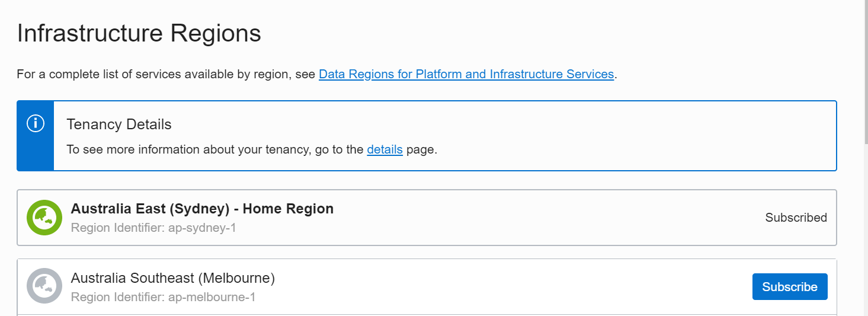Viewport: 868px width, 316px height.
Task: Click the scrollbar track below the thumb
Action: pos(865,231)
